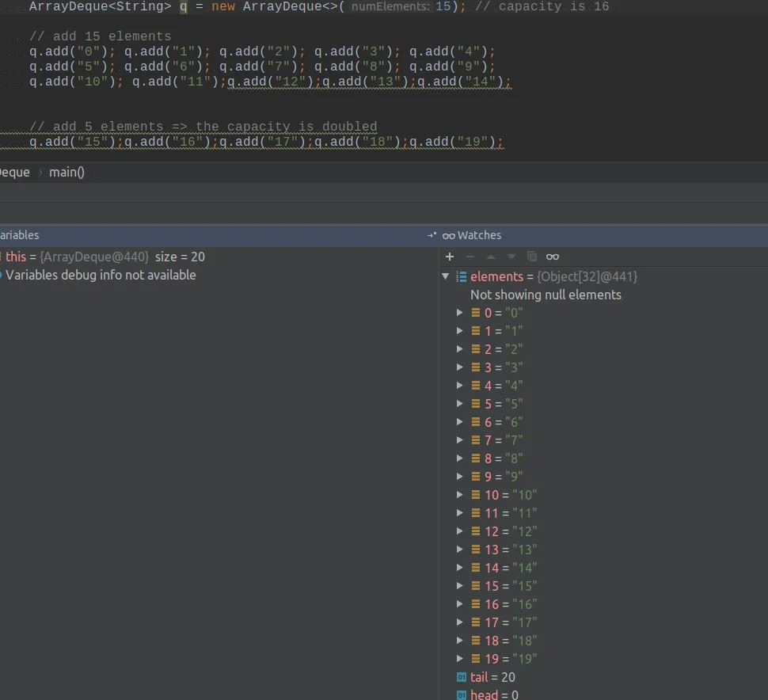
Task: Click the icon of element 11 = "11"
Action: [476, 513]
